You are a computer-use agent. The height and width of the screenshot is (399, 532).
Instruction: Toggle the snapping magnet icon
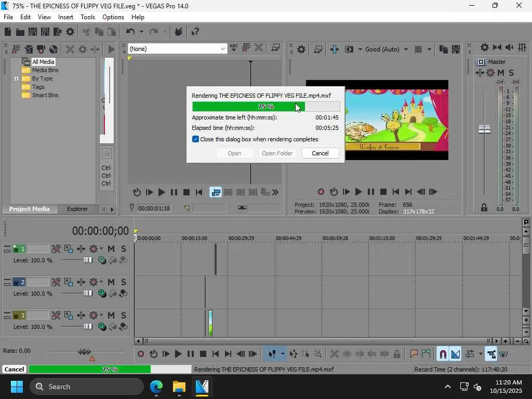pyautogui.click(x=443, y=354)
